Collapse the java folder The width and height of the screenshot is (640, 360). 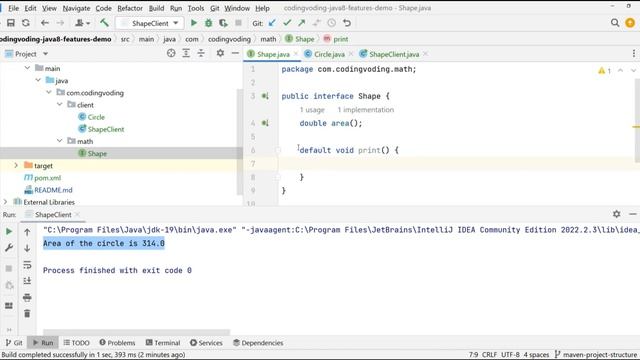coord(38,80)
